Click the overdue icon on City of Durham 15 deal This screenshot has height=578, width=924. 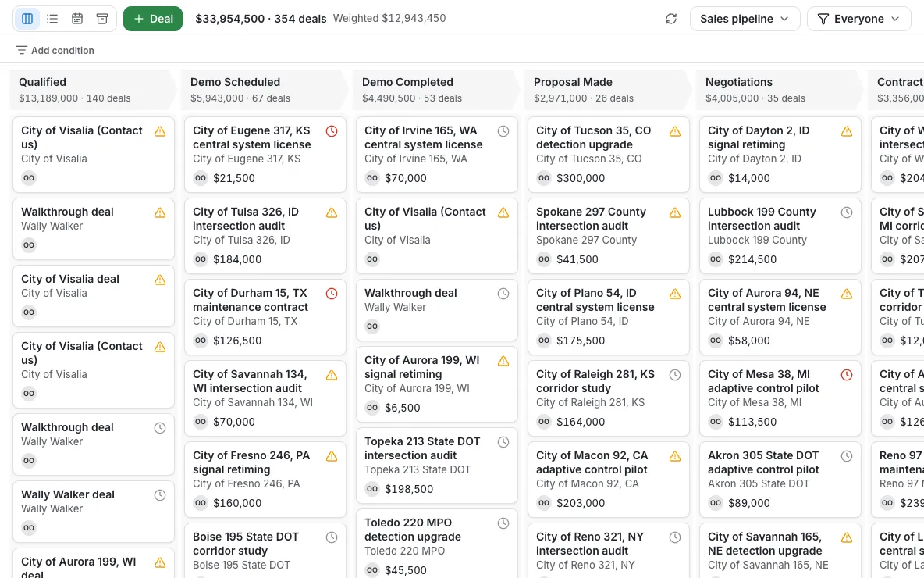click(x=332, y=294)
